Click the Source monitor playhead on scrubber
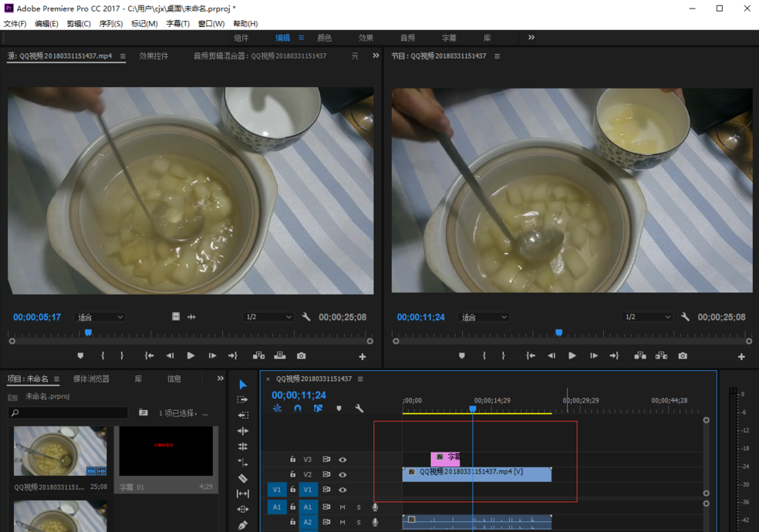759x532 pixels. pyautogui.click(x=88, y=333)
